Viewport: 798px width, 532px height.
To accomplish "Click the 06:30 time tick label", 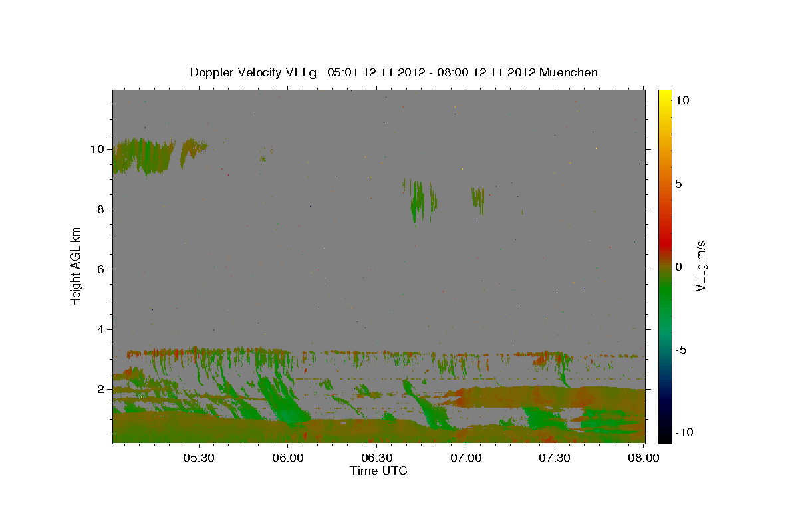I will point(377,458).
